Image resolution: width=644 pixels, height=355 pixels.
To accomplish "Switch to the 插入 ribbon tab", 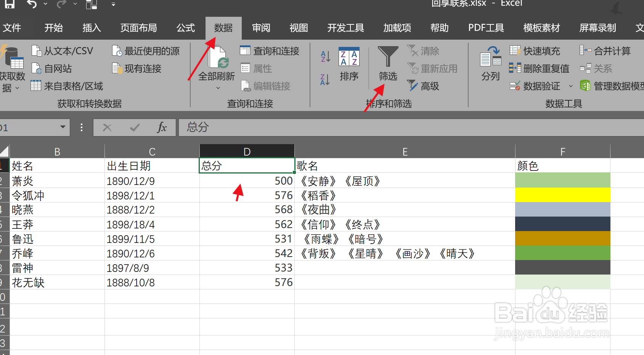I will 92,28.
